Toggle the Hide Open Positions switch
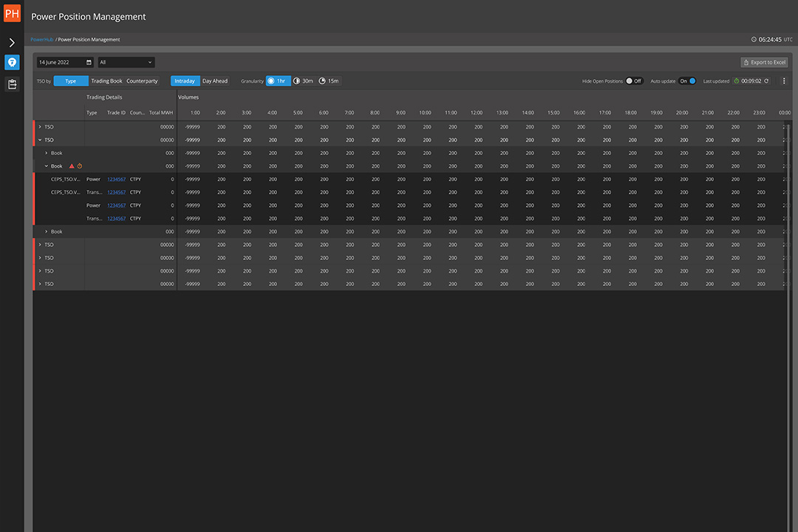The height and width of the screenshot is (532, 798). pyautogui.click(x=633, y=81)
